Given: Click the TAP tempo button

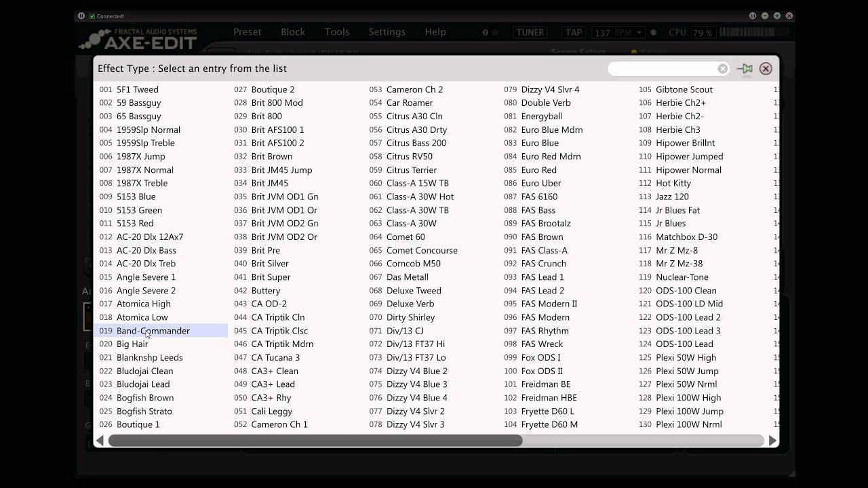Looking at the screenshot, I should tap(574, 32).
